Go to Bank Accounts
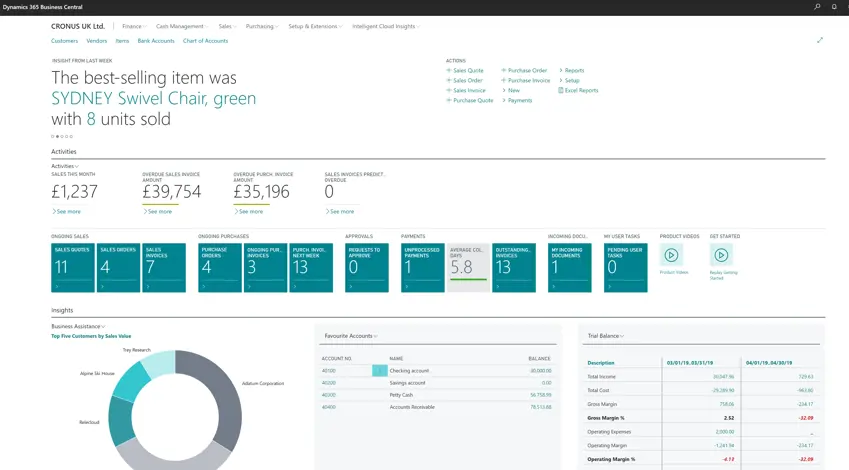849x470 pixels. point(156,41)
